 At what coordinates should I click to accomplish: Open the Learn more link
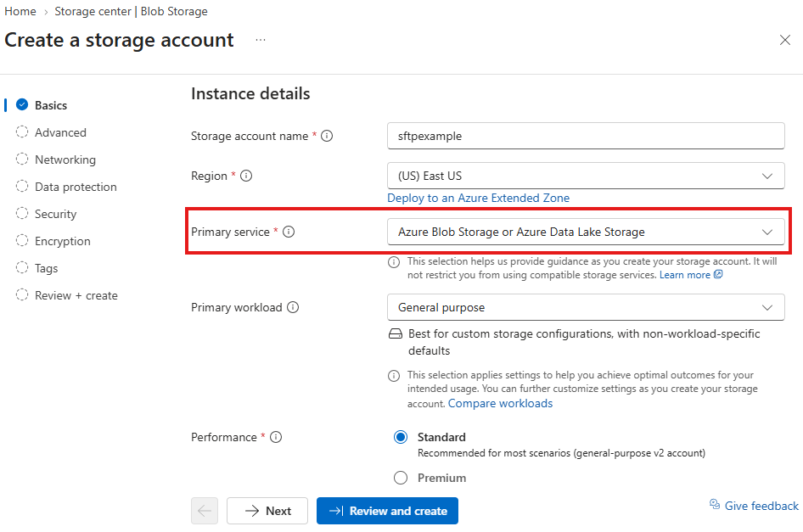pos(685,275)
